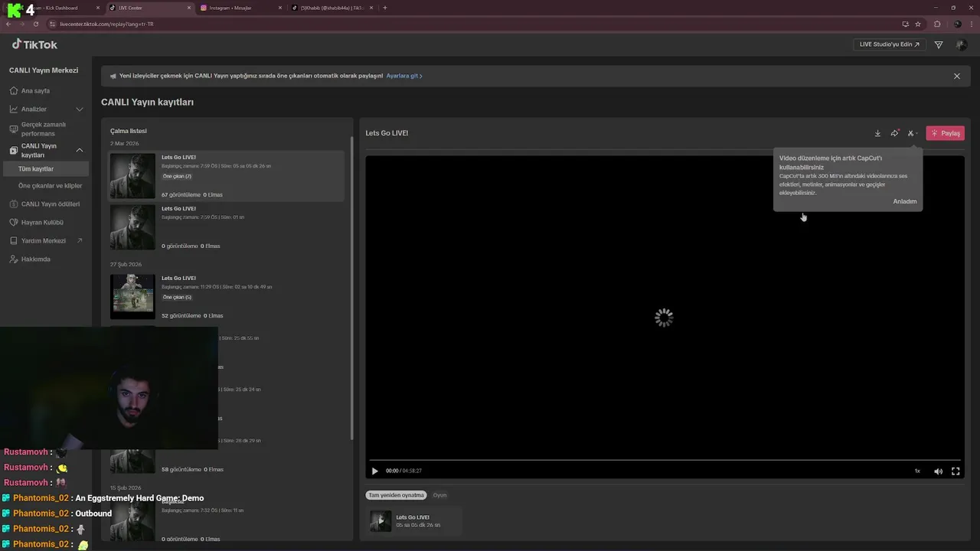Click the video progress bar

[x=665, y=461]
